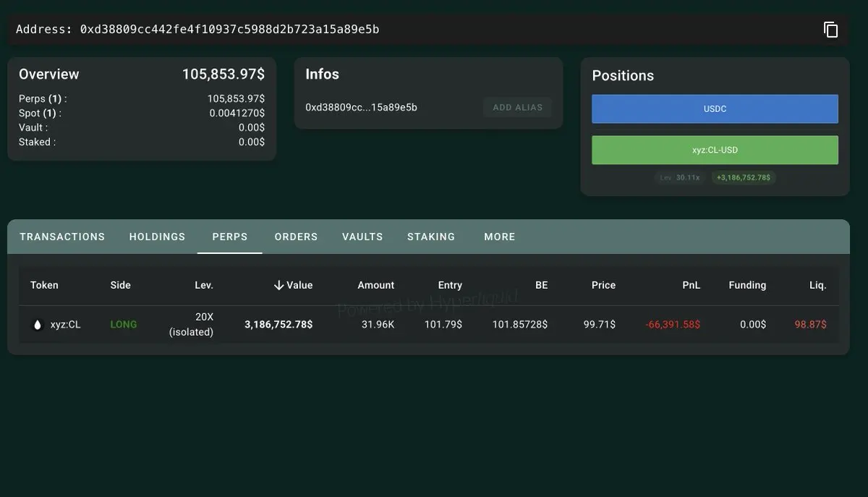Screen dimensions: 868x497
Task: Sort table by BE column header
Action: [541, 285]
